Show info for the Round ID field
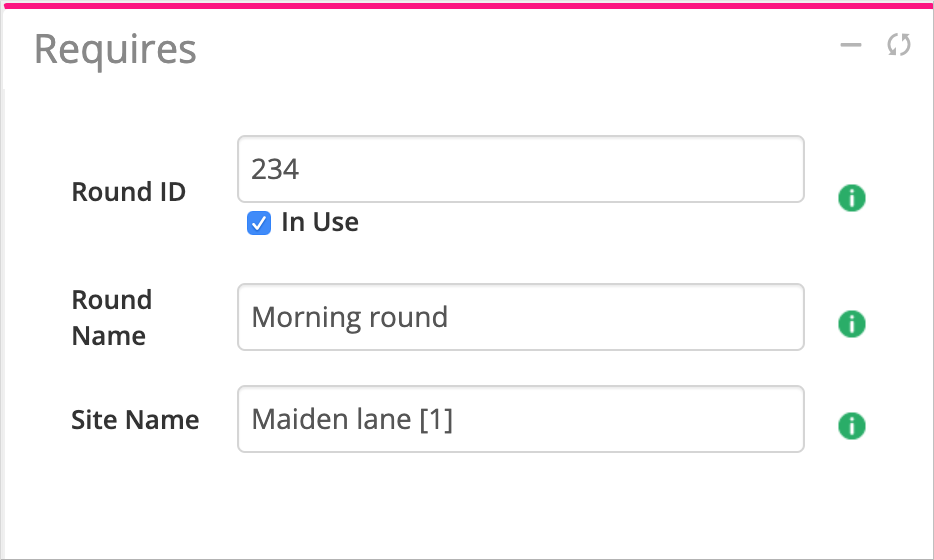Screen dimensions: 934x560 coord(851,198)
